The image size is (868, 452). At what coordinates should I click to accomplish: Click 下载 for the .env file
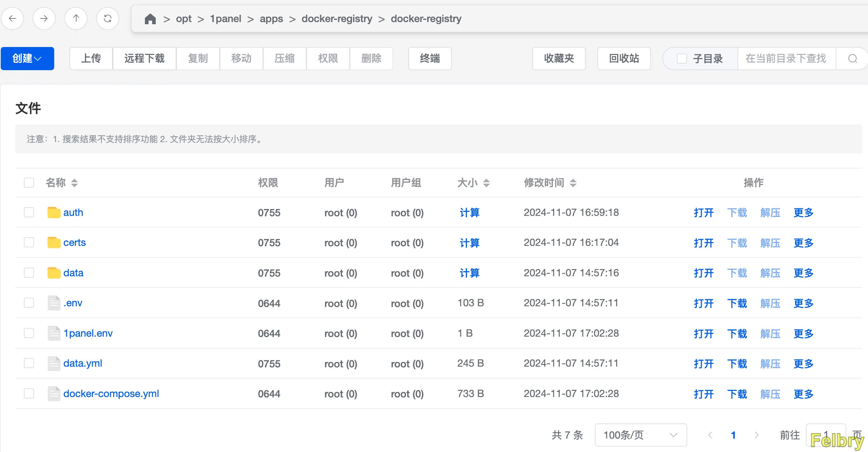point(737,303)
